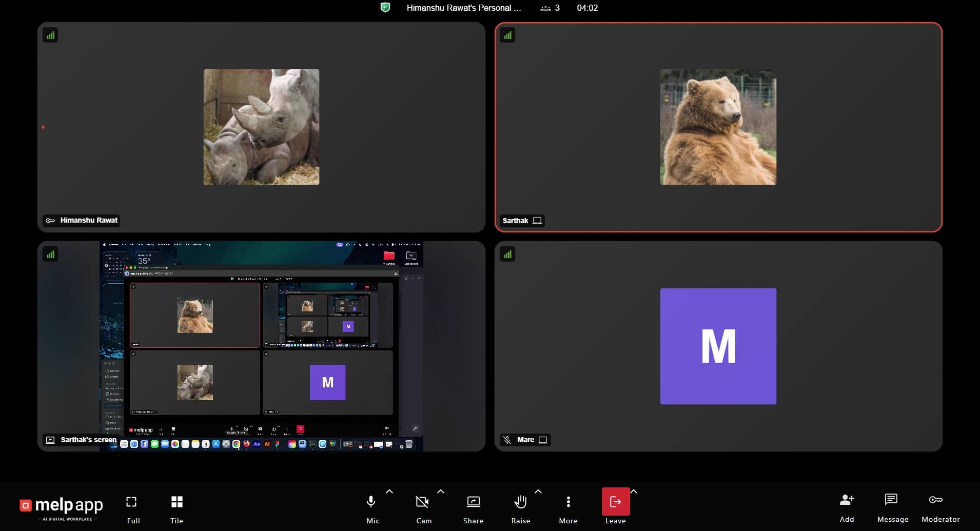Click Leave to exit the meeting
This screenshot has height=531, width=980.
click(615, 502)
